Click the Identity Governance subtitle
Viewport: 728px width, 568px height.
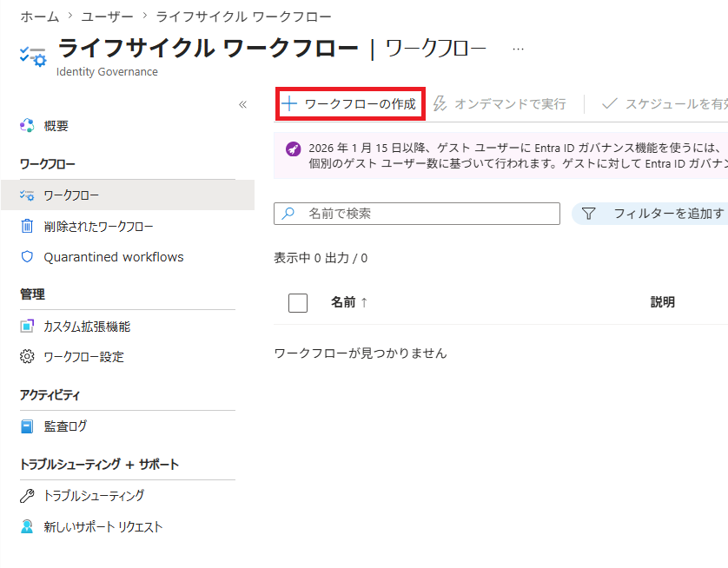(x=107, y=72)
